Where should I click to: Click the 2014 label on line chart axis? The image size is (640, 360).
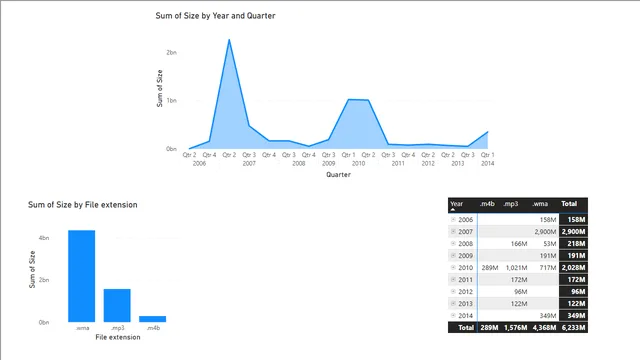click(487, 163)
